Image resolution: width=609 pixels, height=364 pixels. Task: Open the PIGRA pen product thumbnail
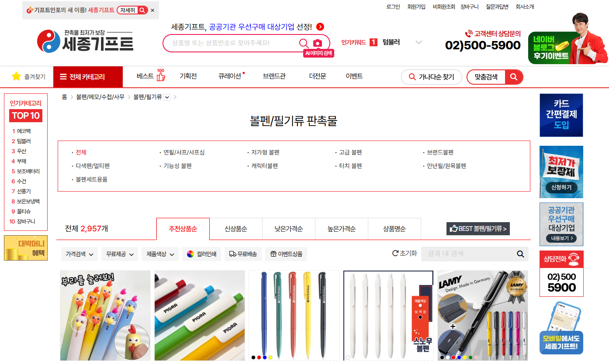pyautogui.click(x=200, y=316)
